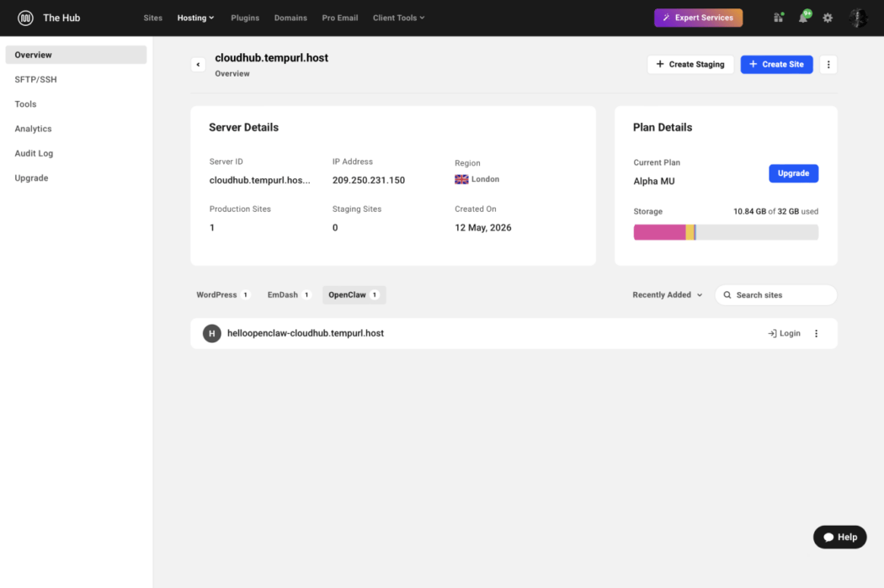This screenshot has width=884, height=588.
Task: Open the gift rewards icon
Action: point(779,18)
